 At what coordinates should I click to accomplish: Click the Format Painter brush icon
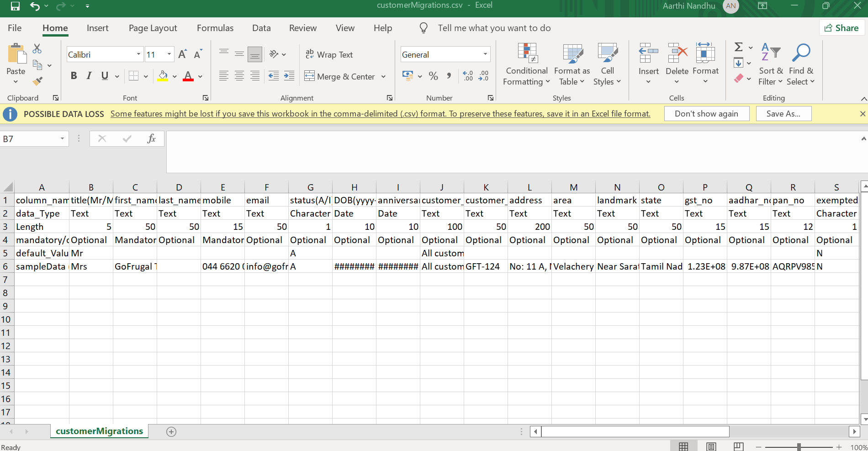click(x=37, y=81)
